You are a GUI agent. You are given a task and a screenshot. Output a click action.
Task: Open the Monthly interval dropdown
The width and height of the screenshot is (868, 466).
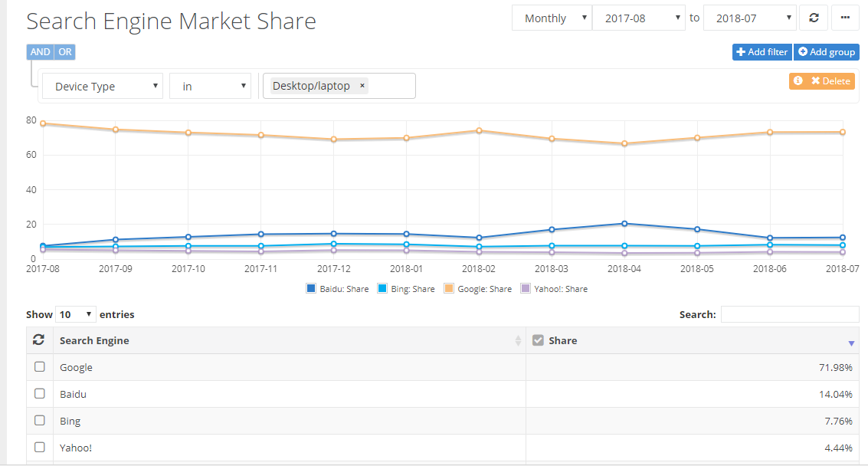pyautogui.click(x=552, y=18)
